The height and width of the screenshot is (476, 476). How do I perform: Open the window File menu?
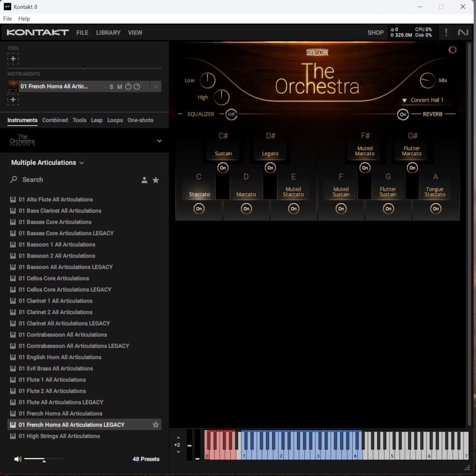click(x=8, y=19)
